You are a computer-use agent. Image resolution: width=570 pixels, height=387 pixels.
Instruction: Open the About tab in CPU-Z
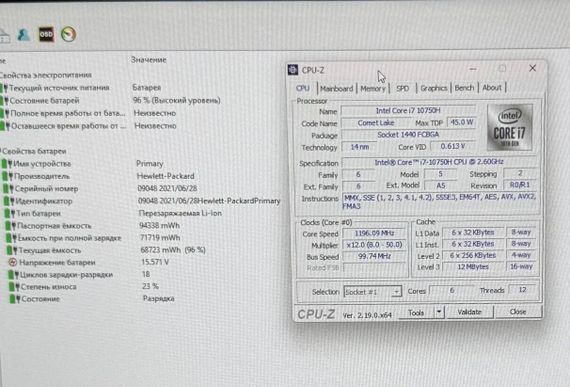[x=491, y=88]
